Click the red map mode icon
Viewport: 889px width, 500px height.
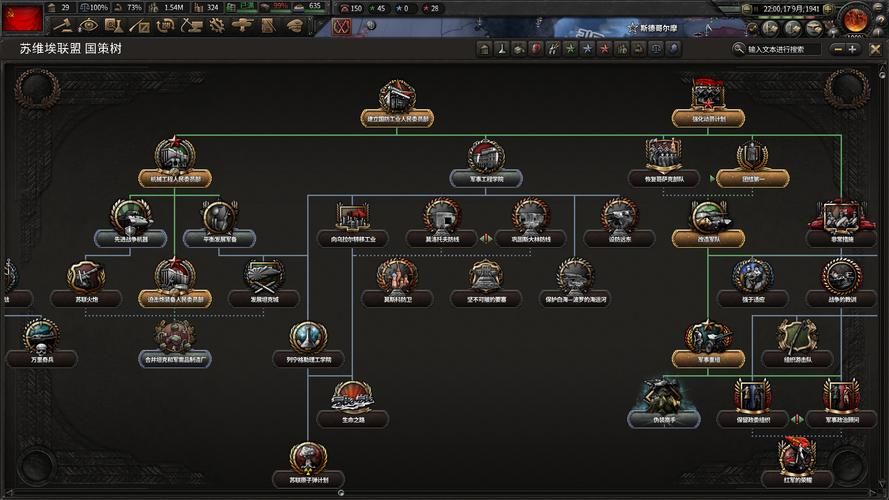point(341,27)
